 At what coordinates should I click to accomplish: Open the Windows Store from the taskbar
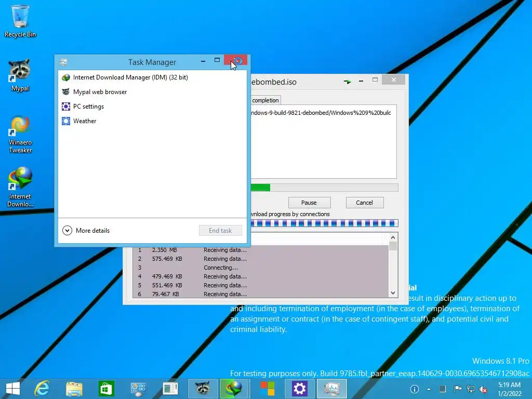pos(106,389)
